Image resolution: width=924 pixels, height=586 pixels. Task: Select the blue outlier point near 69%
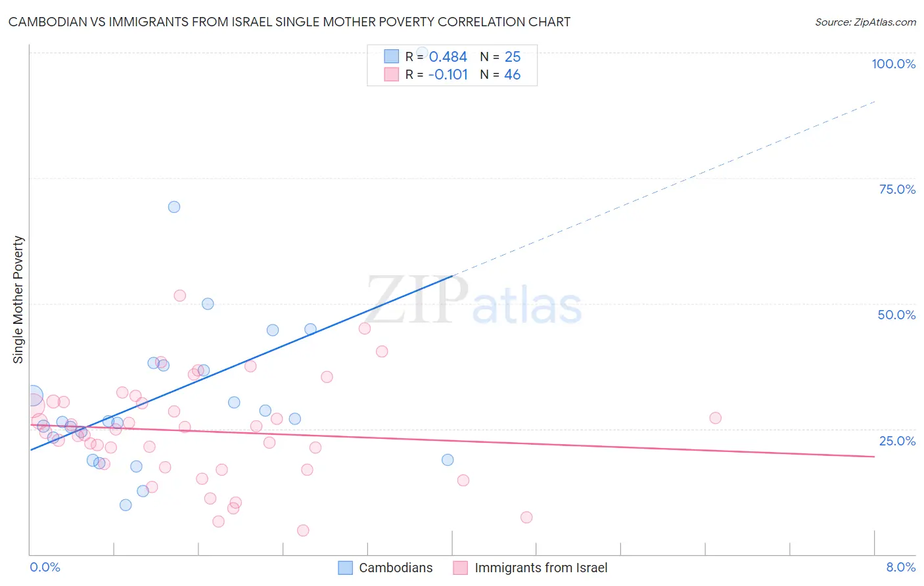[174, 207]
